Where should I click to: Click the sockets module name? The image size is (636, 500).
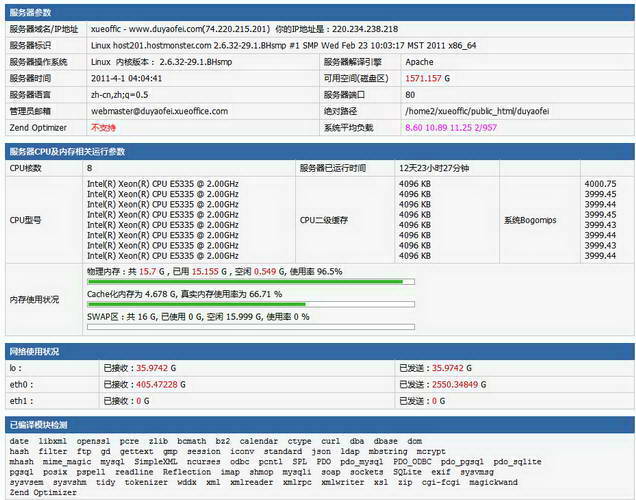(x=367, y=472)
